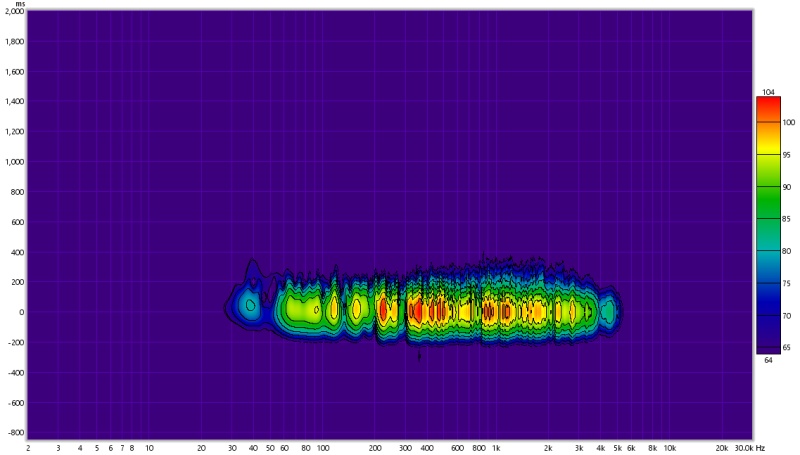This screenshot has width=800, height=455.
Task: Click the "64" minimum value below color scale
Action: coord(768,360)
